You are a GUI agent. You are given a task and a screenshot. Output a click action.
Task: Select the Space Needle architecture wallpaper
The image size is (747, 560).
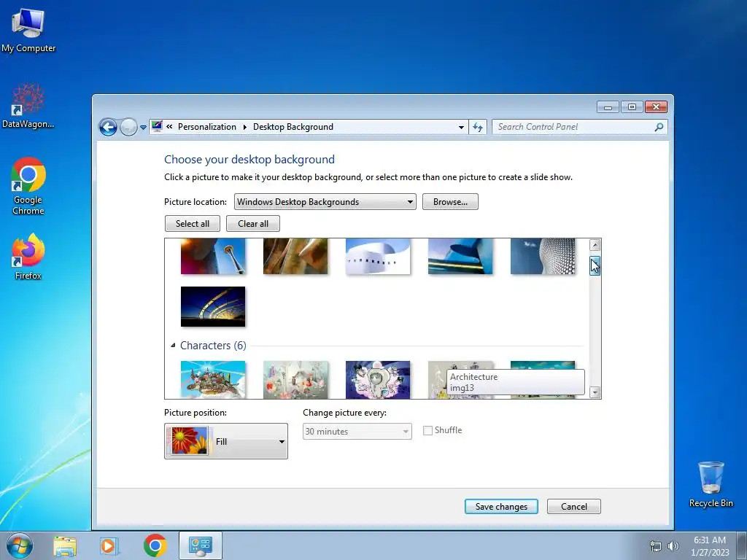[213, 257]
